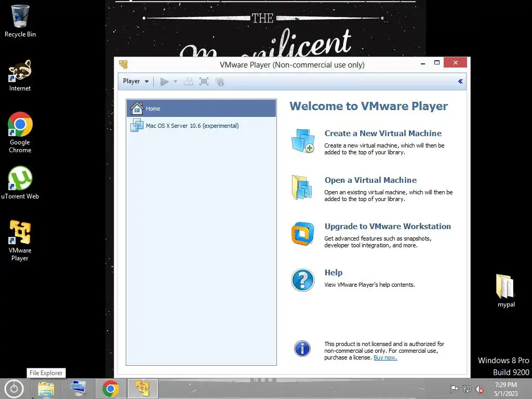
Task: Select Home in the library list
Action: pyautogui.click(x=201, y=109)
